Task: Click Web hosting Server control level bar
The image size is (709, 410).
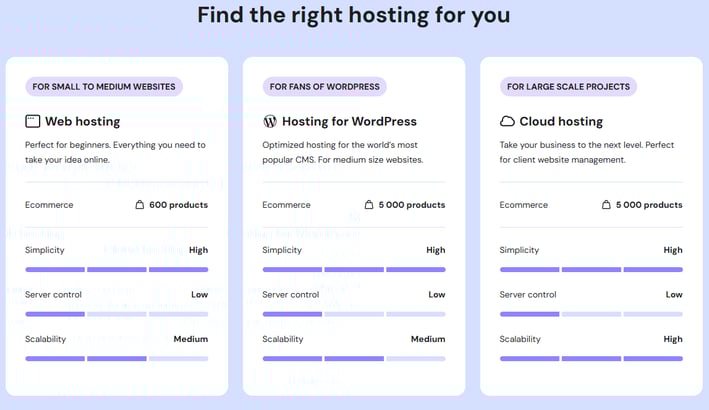Action: click(x=117, y=314)
